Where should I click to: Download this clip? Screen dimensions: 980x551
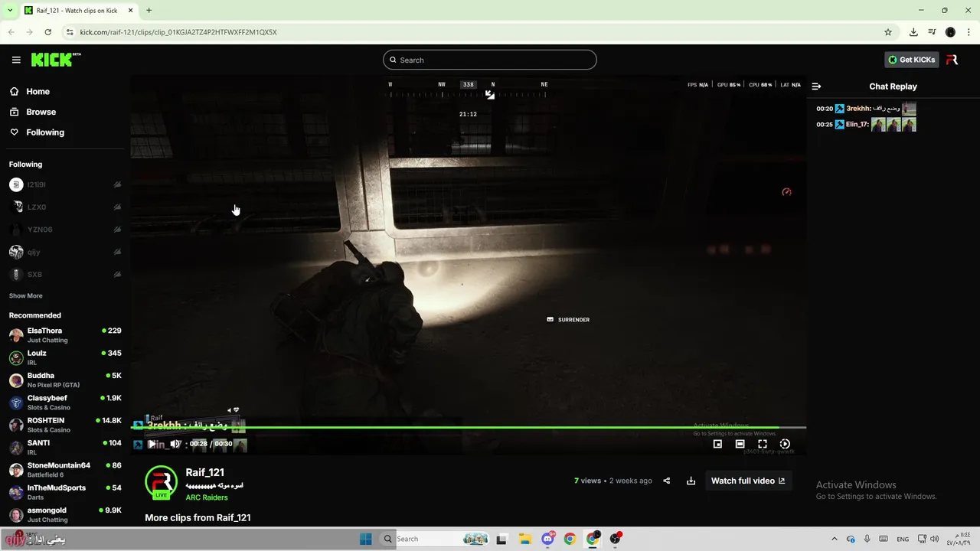[691, 481]
